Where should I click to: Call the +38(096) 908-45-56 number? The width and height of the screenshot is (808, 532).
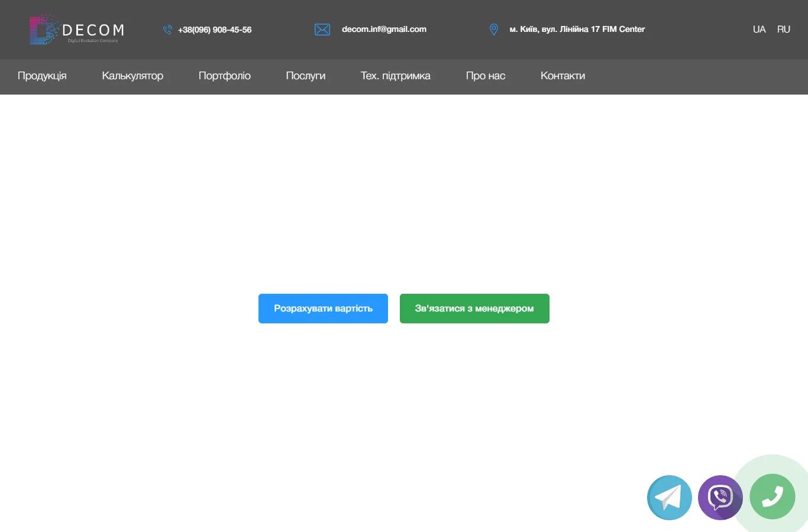[x=215, y=30]
